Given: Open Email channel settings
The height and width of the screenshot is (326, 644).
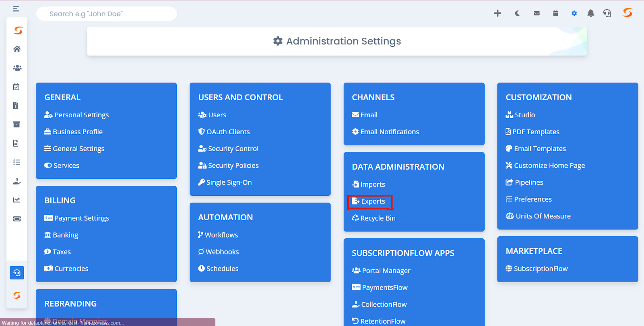Looking at the screenshot, I should tap(365, 115).
